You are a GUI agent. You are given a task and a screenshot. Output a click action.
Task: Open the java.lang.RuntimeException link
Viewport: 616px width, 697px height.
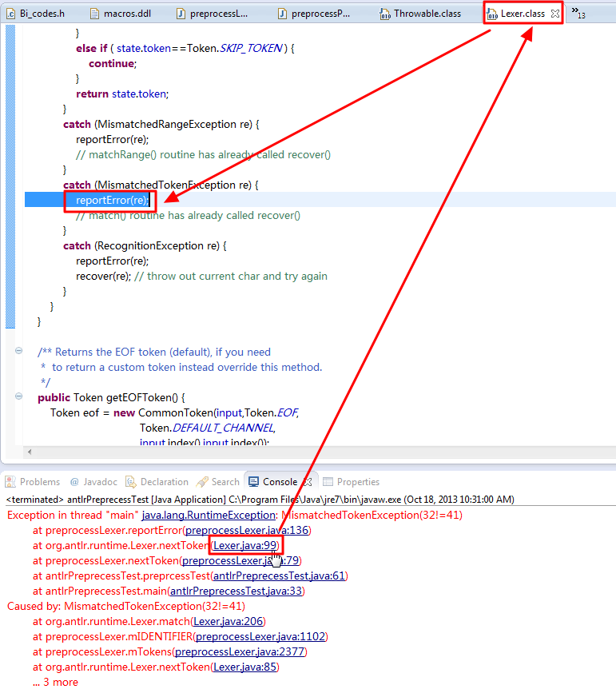[x=209, y=516]
